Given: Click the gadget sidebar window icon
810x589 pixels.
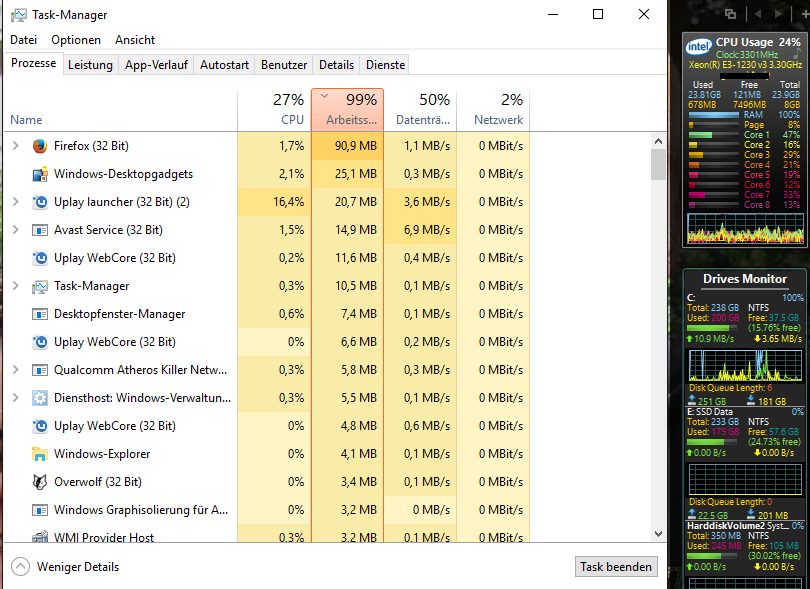Looking at the screenshot, I should pos(730,14).
